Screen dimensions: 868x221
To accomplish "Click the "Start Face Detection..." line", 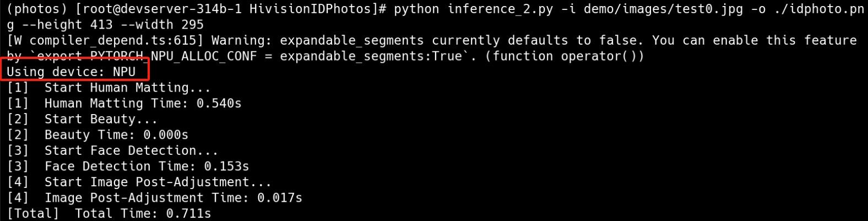I will point(131,150).
